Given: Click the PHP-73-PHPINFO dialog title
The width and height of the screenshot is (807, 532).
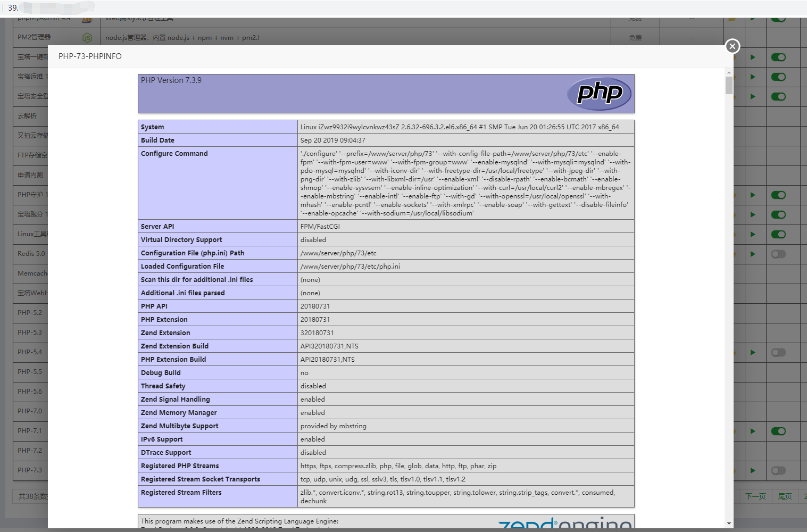Looking at the screenshot, I should [x=90, y=56].
